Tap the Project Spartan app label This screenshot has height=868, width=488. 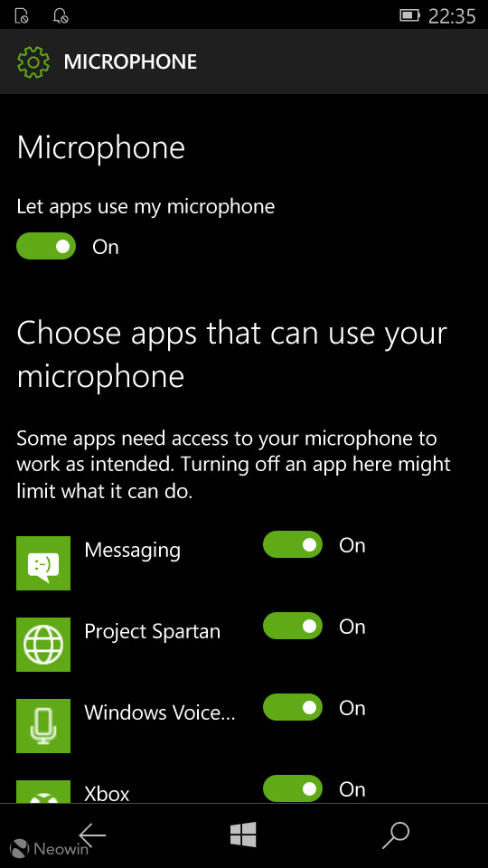pyautogui.click(x=152, y=632)
